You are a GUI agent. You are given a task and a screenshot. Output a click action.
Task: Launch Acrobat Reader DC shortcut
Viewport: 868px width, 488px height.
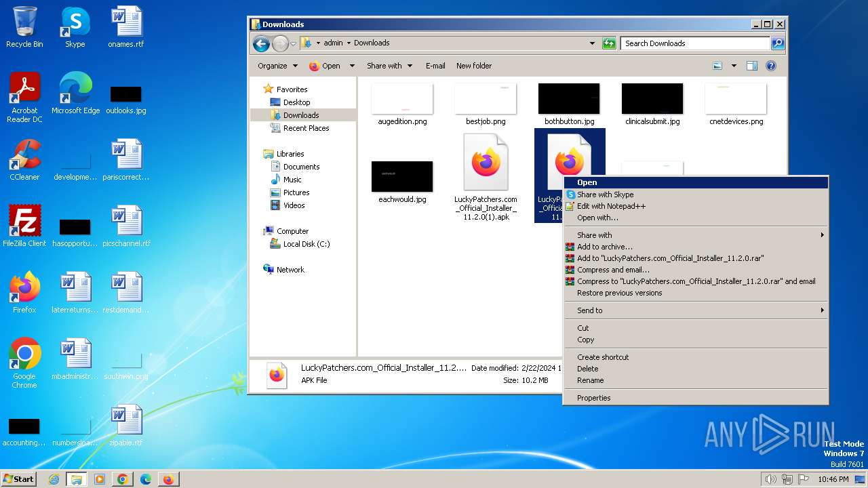tap(24, 98)
